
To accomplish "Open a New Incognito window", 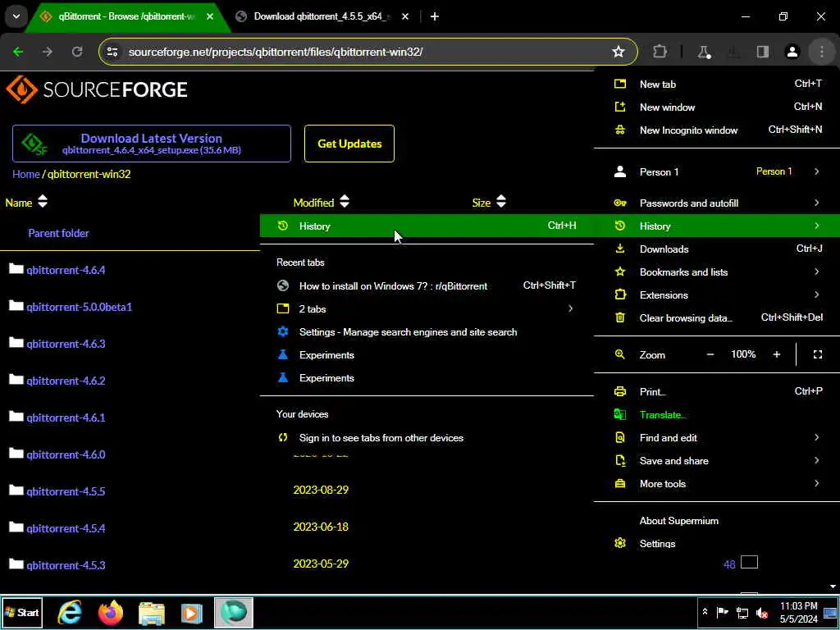I will (717, 130).
